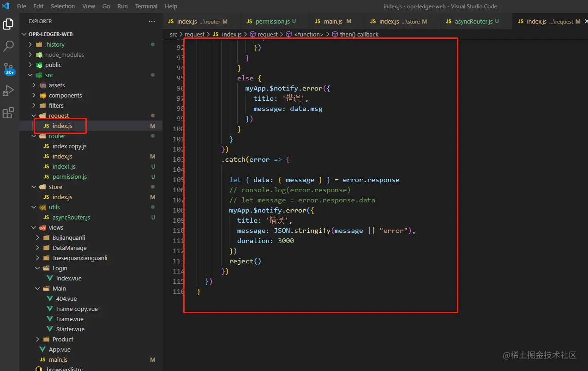Collapse the views folder
Screen dimensions: 588x371
56,227
